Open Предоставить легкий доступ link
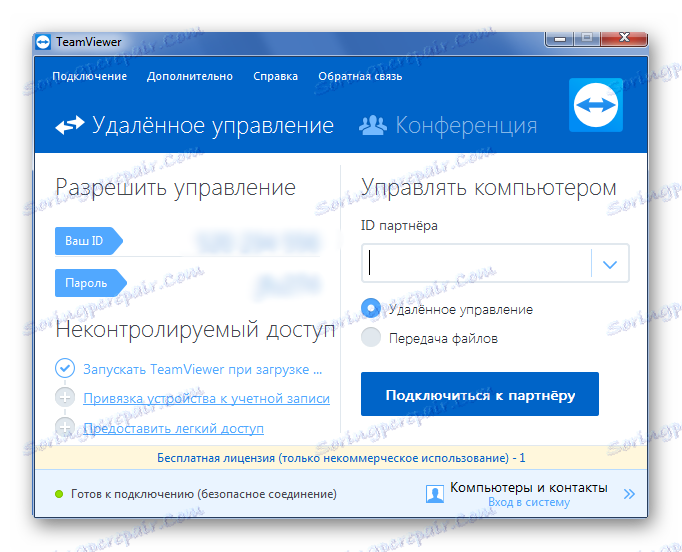Image resolution: width=682 pixels, height=552 pixels. pyautogui.click(x=174, y=428)
